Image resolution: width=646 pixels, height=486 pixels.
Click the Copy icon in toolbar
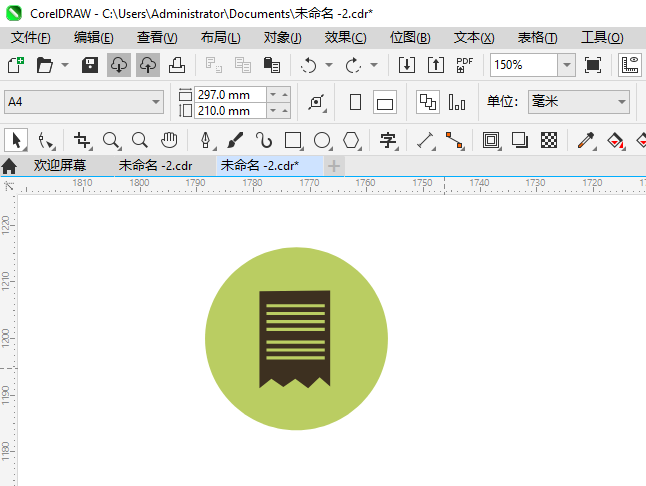[x=243, y=65]
